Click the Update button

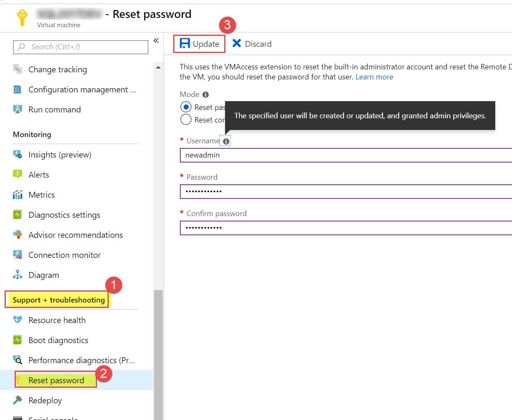click(x=200, y=43)
